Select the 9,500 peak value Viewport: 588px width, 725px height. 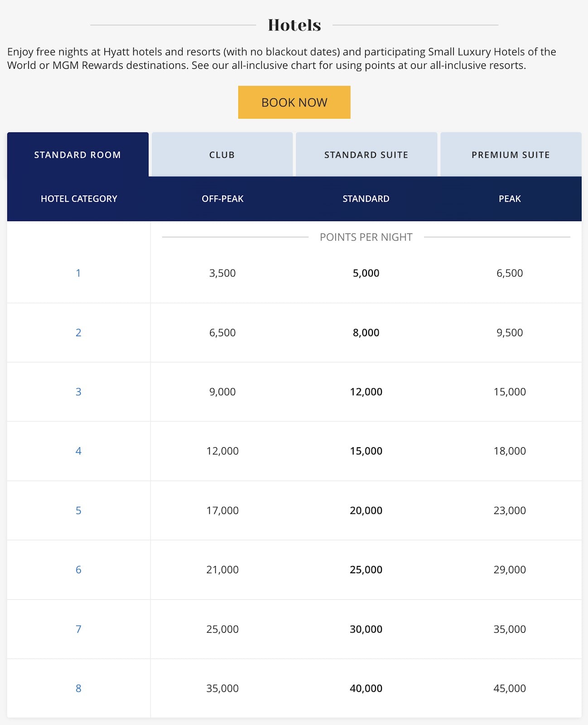(x=510, y=333)
